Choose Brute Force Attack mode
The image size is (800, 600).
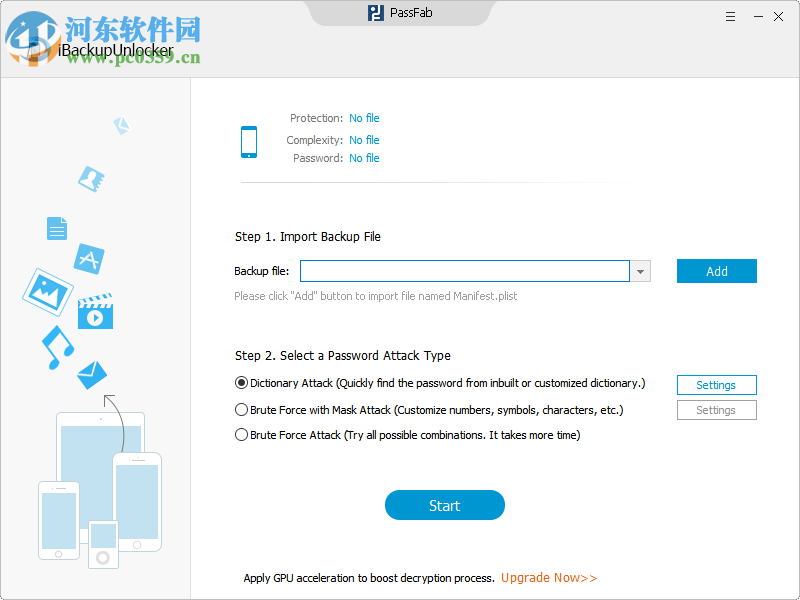click(x=241, y=435)
